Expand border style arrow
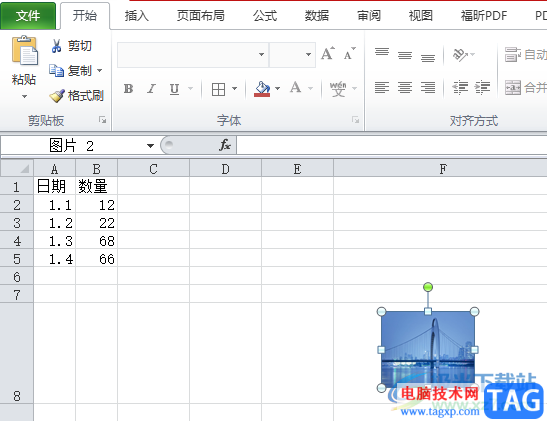The width and height of the screenshot is (547, 421). click(234, 89)
